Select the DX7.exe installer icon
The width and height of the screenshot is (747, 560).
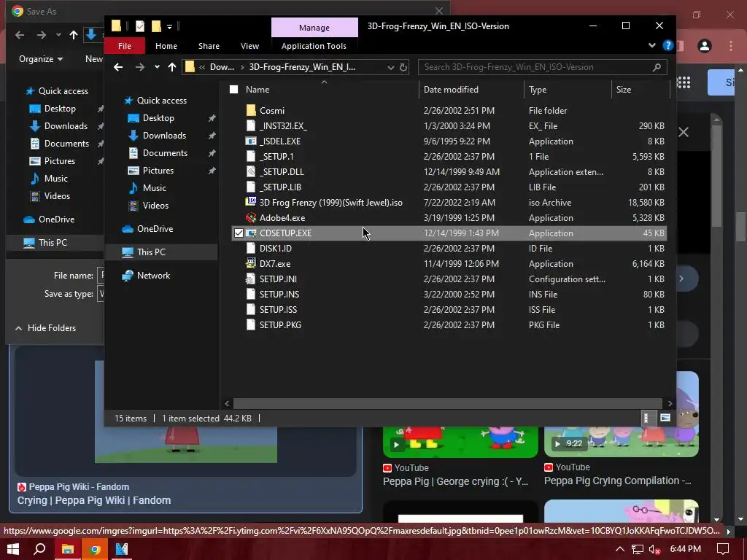click(x=251, y=263)
